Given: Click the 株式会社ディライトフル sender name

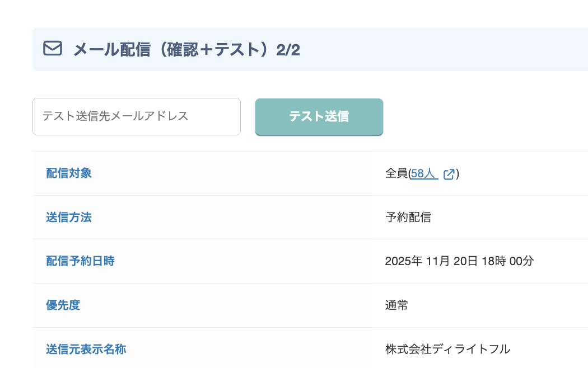Looking at the screenshot, I should (447, 350).
